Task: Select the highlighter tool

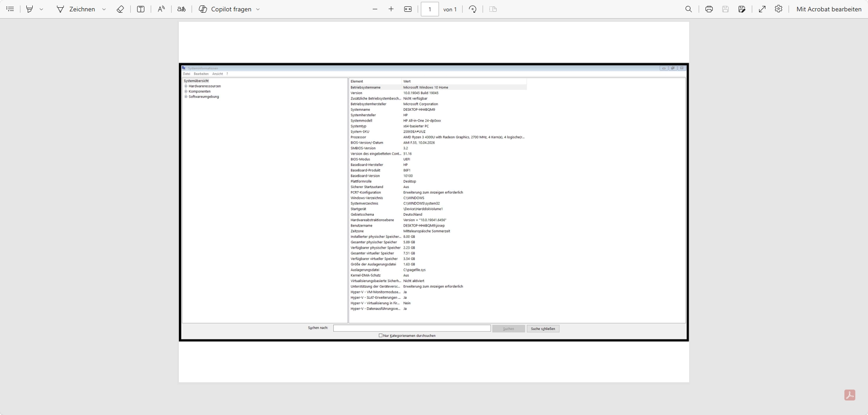Action: [30, 9]
